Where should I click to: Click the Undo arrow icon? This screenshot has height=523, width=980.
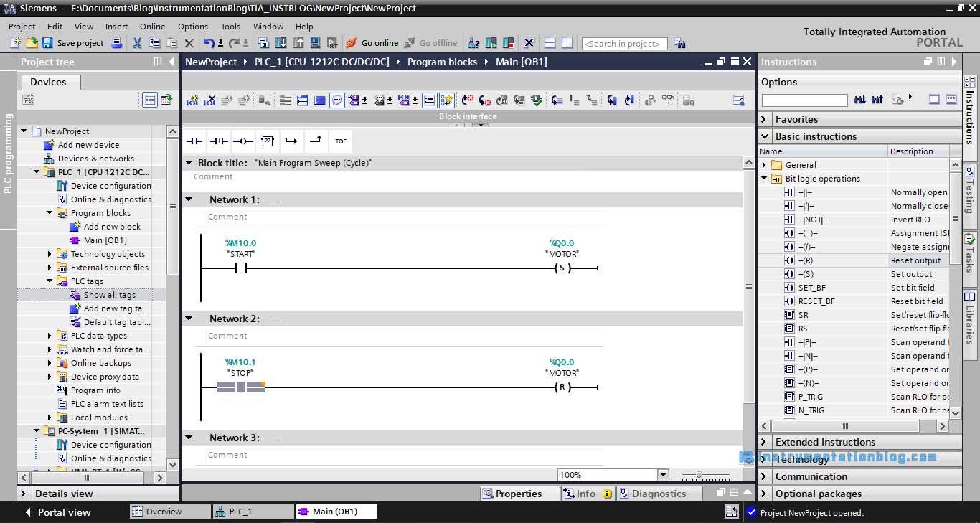209,43
